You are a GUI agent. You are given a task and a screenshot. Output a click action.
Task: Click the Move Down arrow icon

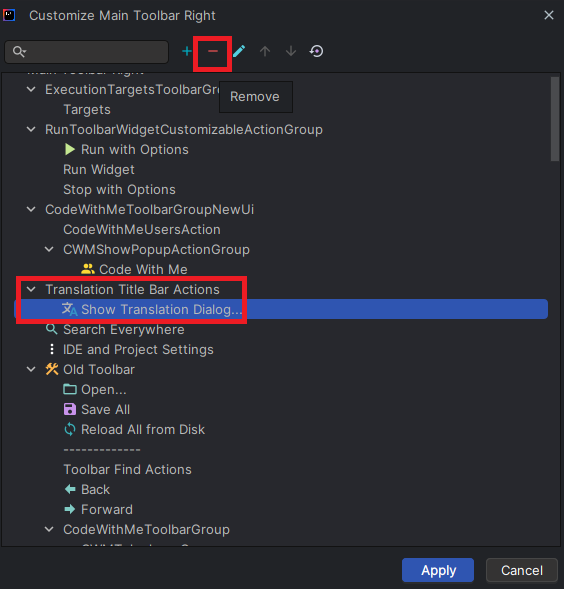click(x=291, y=51)
